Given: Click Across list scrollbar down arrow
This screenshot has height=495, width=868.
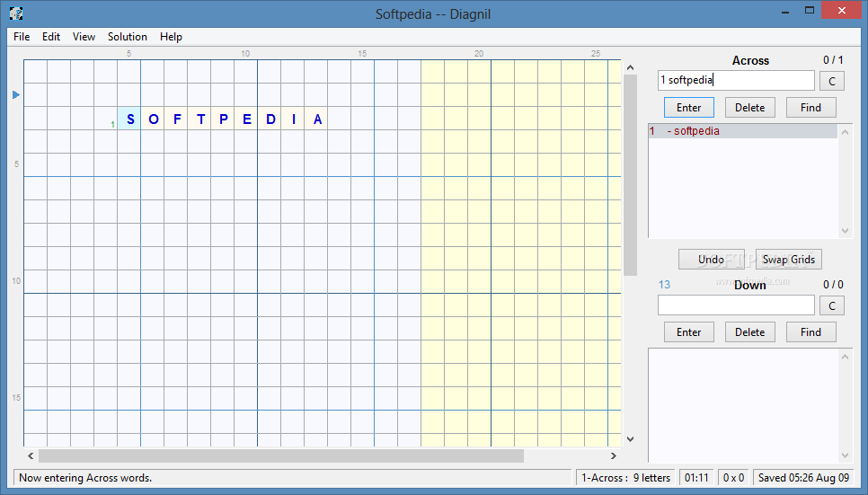Looking at the screenshot, I should 845,231.
